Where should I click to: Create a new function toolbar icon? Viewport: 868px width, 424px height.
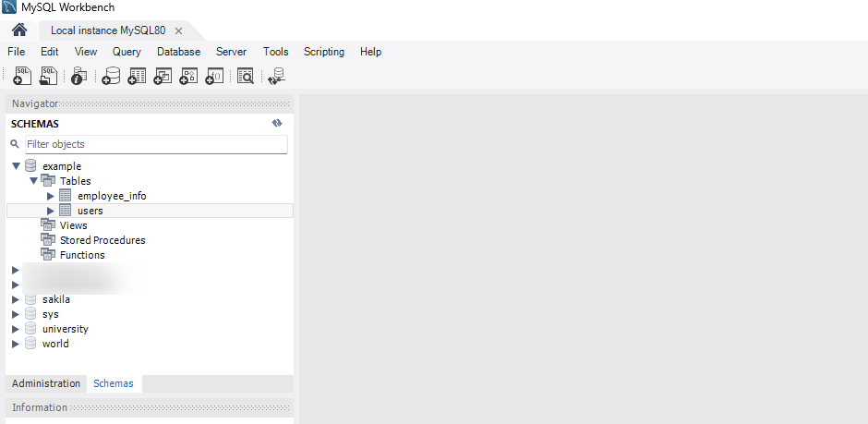tap(213, 76)
